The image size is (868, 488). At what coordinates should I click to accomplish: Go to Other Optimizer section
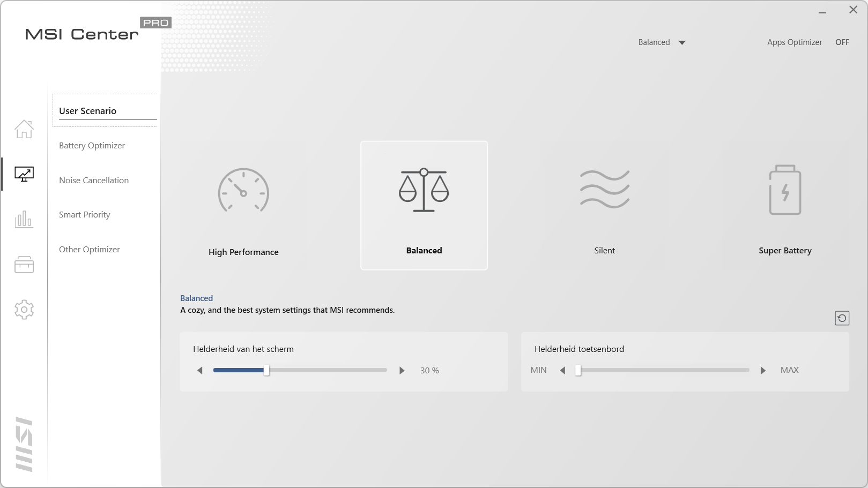90,250
